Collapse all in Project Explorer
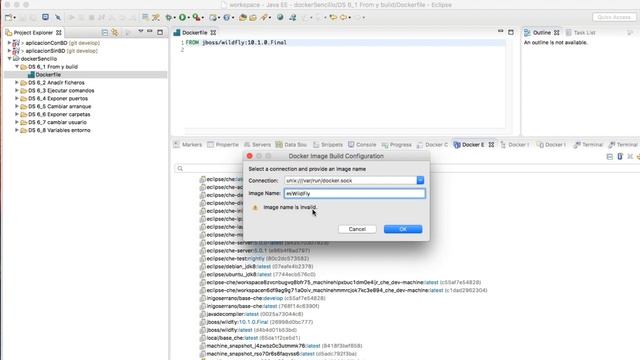The image size is (640, 360). [x=105, y=32]
